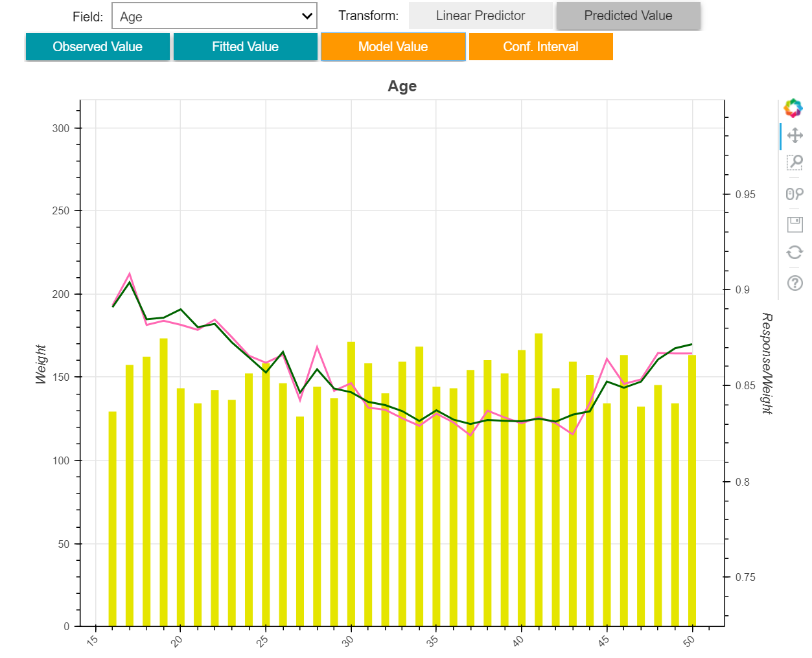Image resolution: width=812 pixels, height=658 pixels.
Task: Click the Transform: label
Action: tap(369, 16)
